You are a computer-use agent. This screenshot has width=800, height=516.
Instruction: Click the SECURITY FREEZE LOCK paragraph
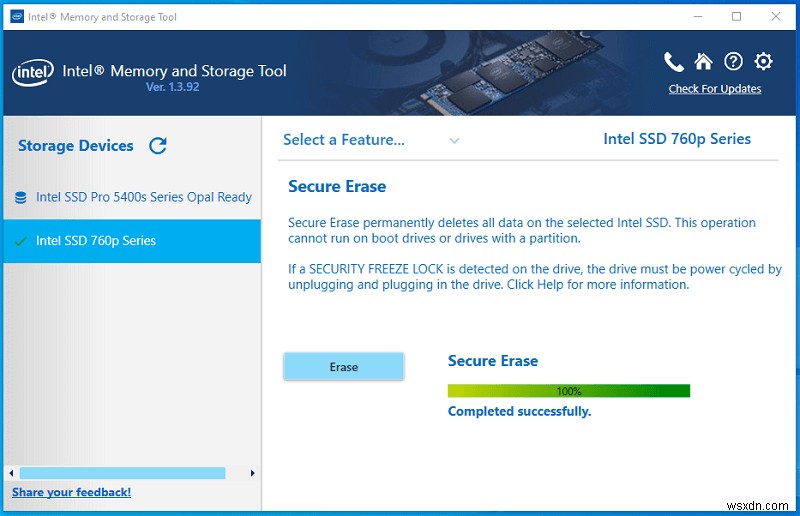[x=535, y=277]
